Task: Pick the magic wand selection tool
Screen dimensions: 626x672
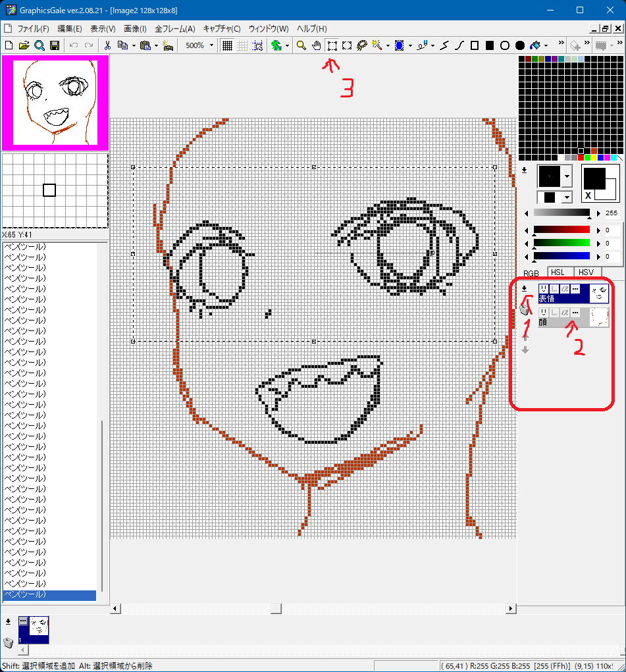Action: tap(377, 45)
